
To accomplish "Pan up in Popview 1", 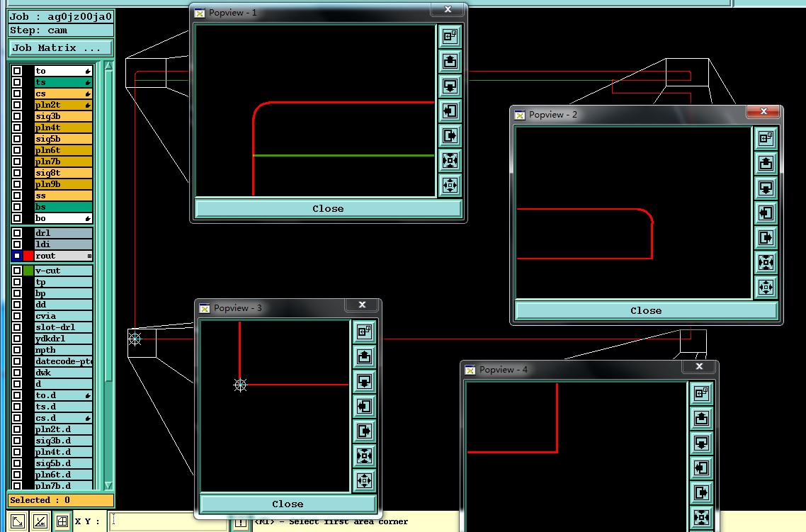I will click(450, 61).
